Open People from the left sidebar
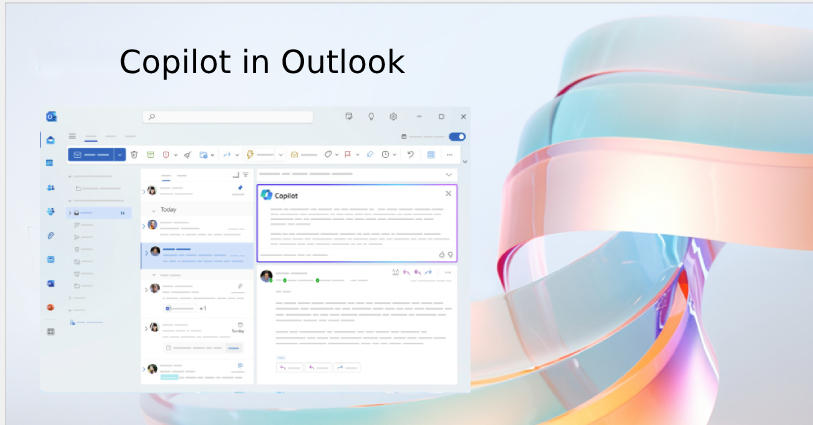The width and height of the screenshot is (813, 425). pos(50,187)
